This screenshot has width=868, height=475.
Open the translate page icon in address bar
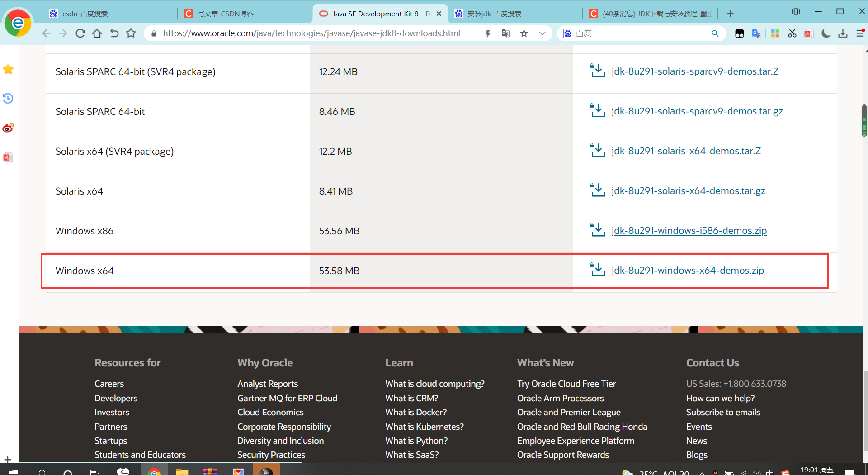point(506,33)
